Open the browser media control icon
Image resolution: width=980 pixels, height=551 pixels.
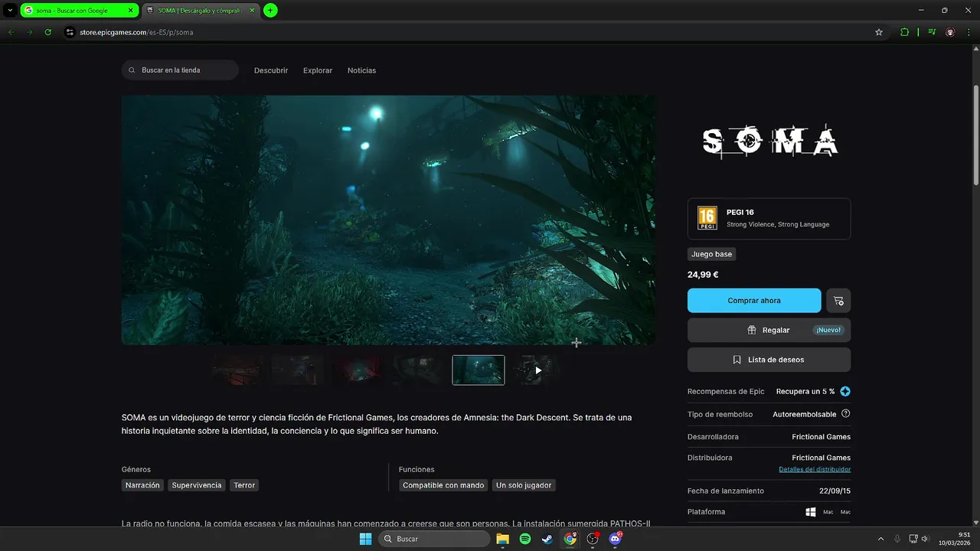tap(932, 32)
